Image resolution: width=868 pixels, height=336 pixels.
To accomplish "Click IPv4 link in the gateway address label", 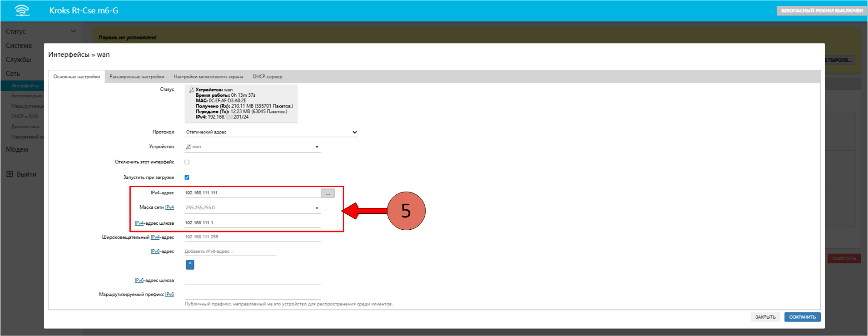I will [139, 223].
